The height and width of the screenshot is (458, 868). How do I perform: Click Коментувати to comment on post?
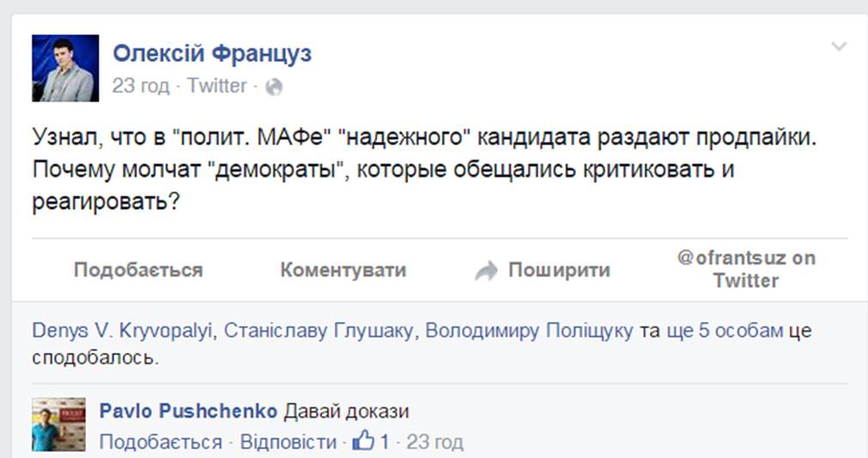343,271
